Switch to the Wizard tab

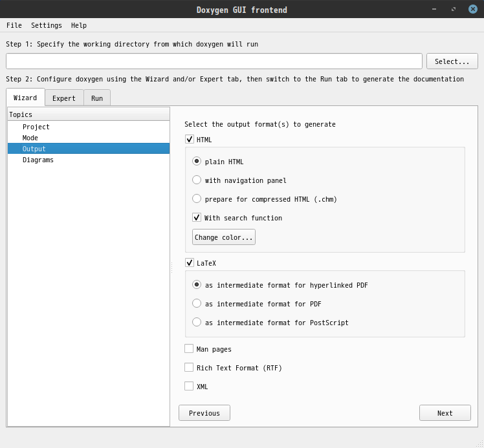25,98
